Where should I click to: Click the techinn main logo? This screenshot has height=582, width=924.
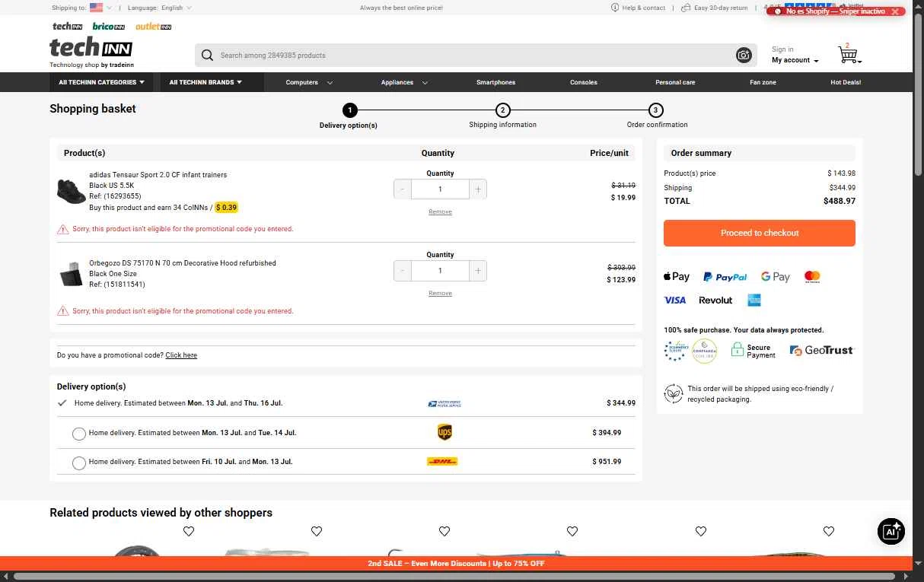click(91, 49)
